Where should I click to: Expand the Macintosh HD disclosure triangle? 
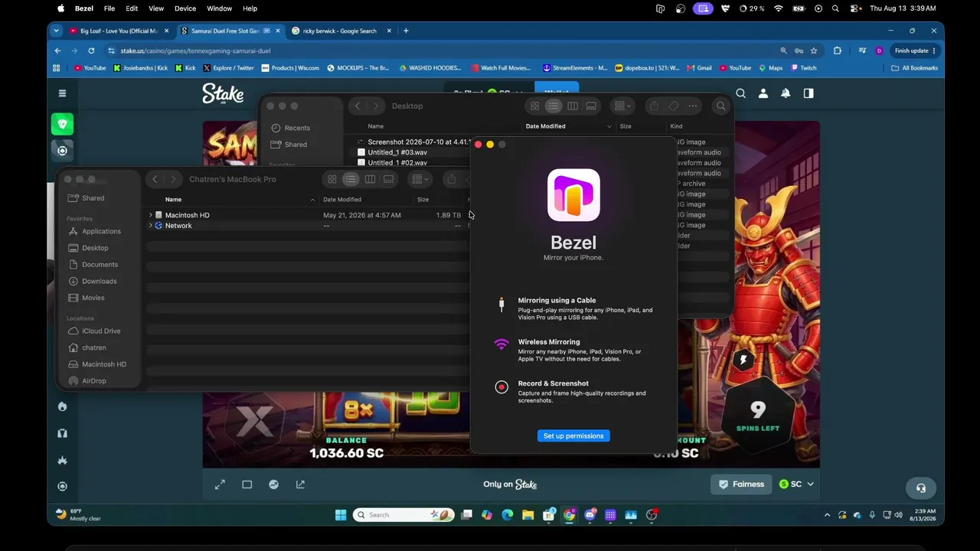point(150,215)
